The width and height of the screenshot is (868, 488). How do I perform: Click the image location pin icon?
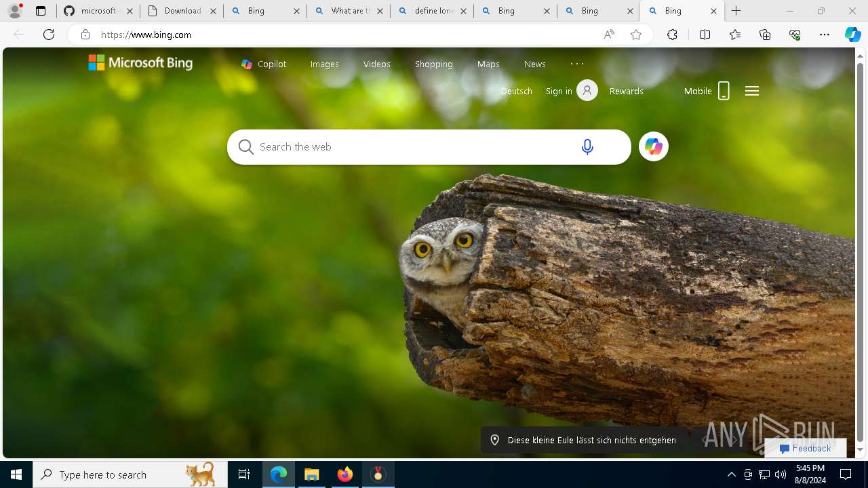495,440
